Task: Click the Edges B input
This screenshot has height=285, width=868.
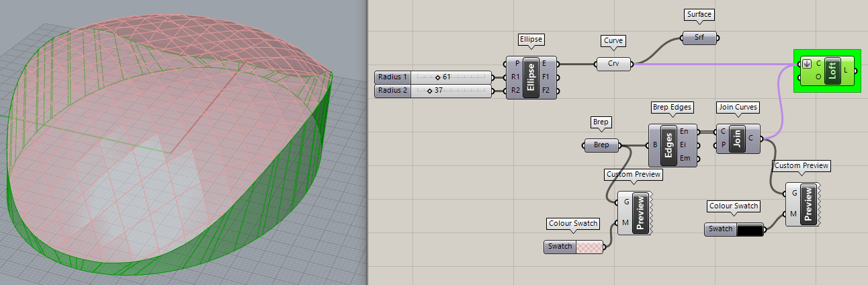Action: click(x=654, y=145)
